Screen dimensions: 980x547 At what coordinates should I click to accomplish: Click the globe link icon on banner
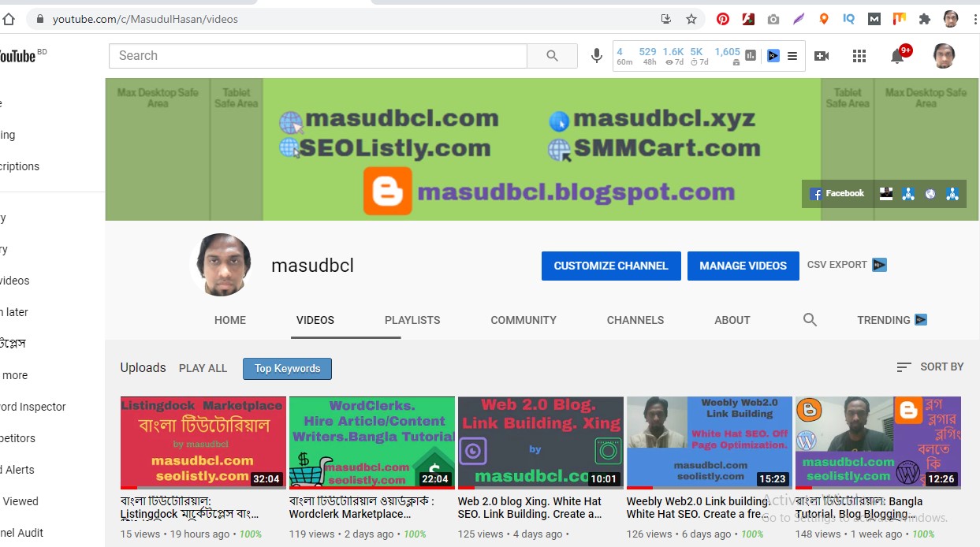click(x=930, y=194)
